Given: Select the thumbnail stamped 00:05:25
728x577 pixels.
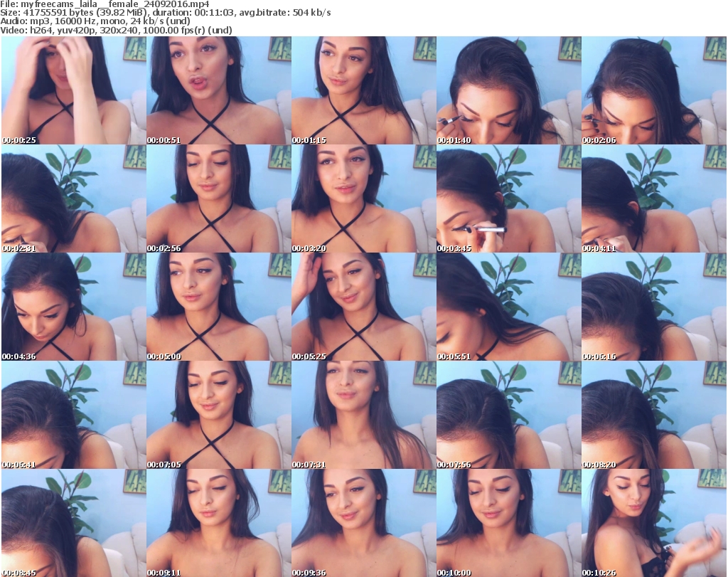Looking at the screenshot, I should (364, 307).
